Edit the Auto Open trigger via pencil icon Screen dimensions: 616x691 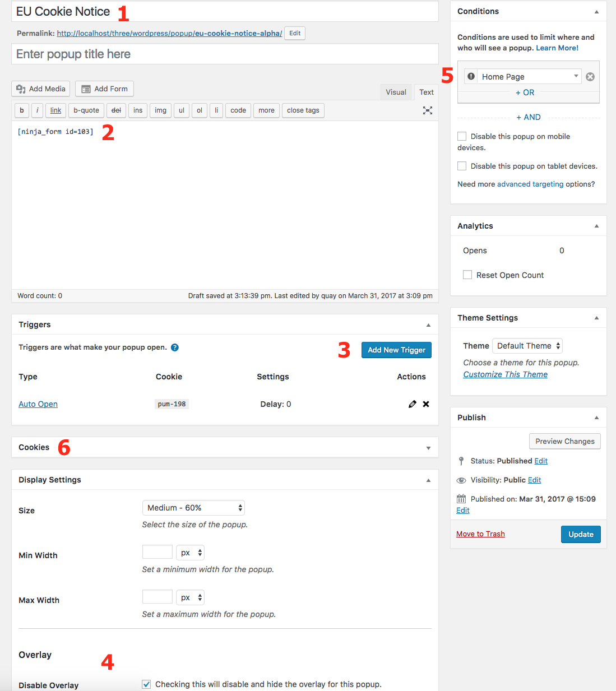[x=413, y=404]
